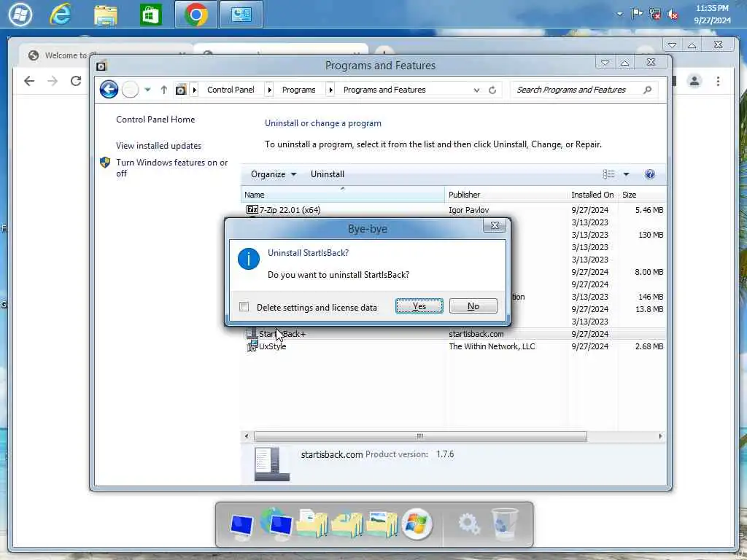Screen dimensions: 747x560
Task: Switch to Chrome in the taskbar
Action: (196, 15)
